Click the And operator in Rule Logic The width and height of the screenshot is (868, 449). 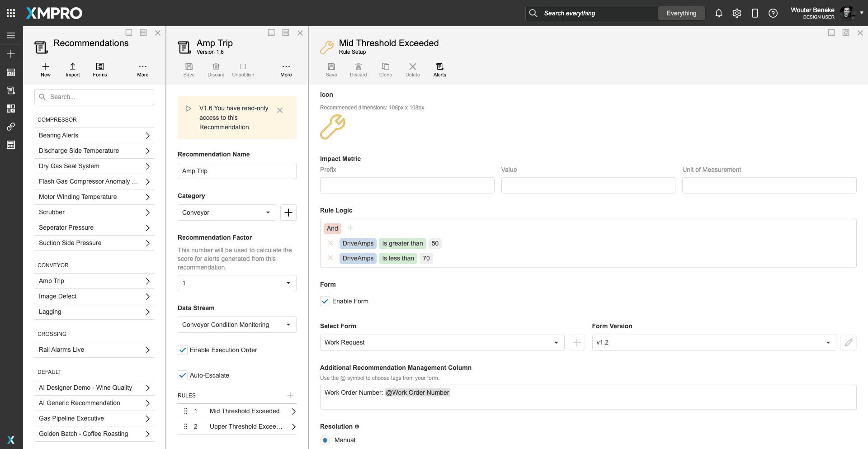[x=332, y=228]
